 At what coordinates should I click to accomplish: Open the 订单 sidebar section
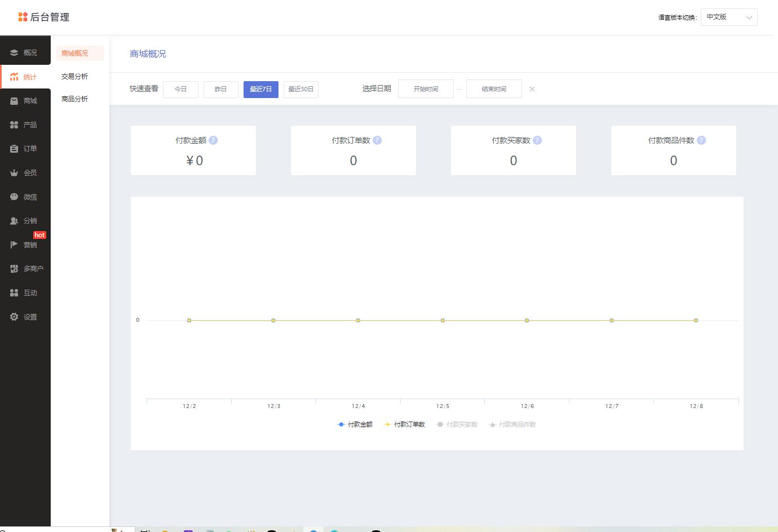25,149
